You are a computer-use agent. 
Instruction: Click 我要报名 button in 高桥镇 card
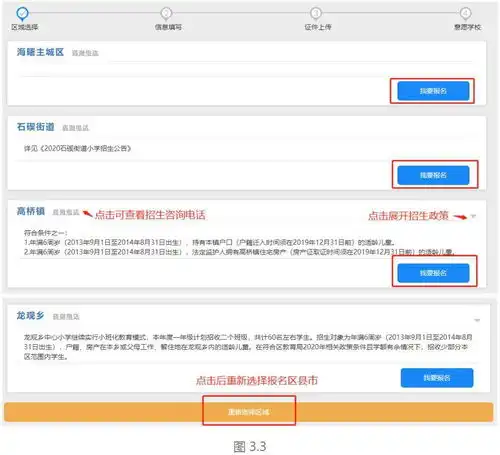[433, 273]
